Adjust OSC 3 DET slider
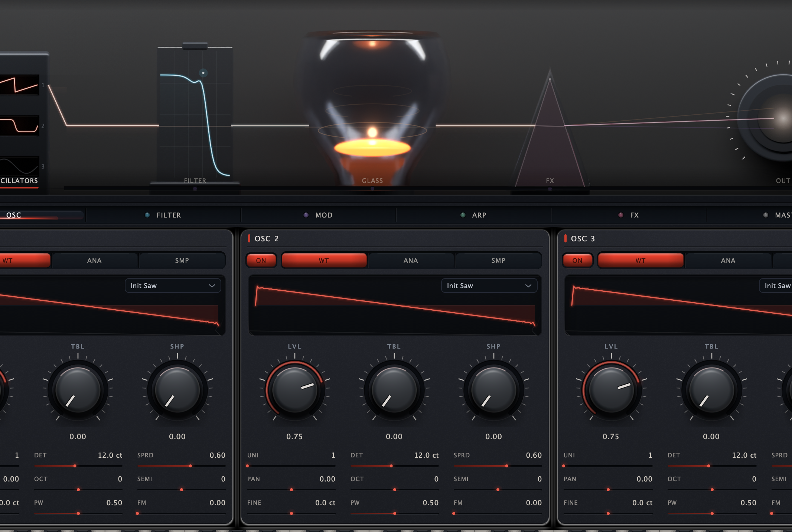This screenshot has height=532, width=792. pyautogui.click(x=712, y=466)
